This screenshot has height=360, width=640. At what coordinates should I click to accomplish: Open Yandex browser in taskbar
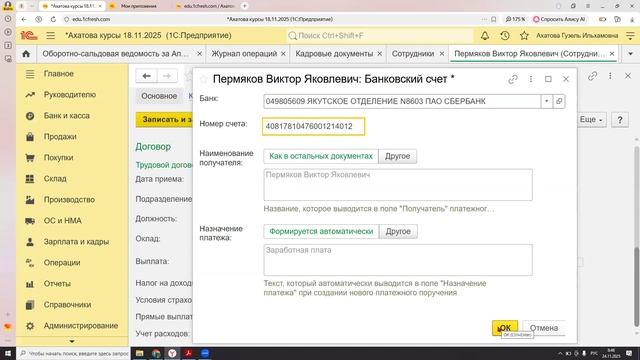[172, 353]
